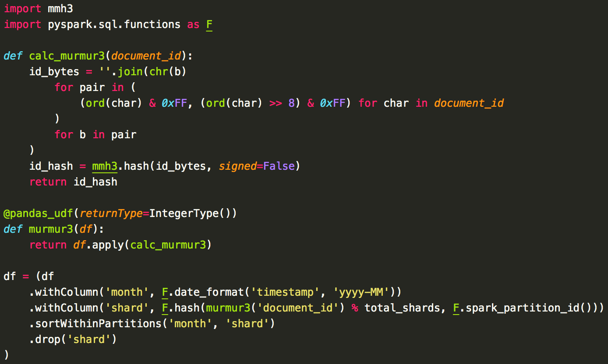Click the 'yyyy-MM' format string
The height and width of the screenshot is (364, 608).
tap(361, 292)
